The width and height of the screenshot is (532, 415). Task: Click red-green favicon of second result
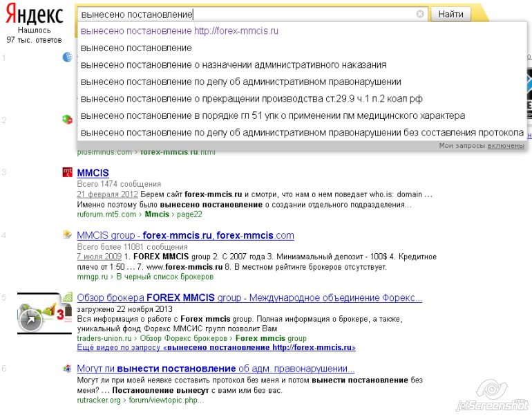pyautogui.click(x=67, y=119)
